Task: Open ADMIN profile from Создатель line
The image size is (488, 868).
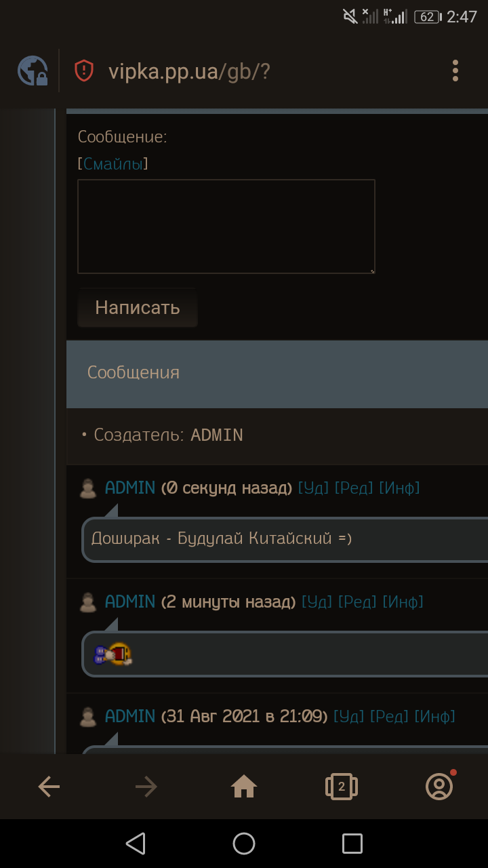Action: click(217, 435)
